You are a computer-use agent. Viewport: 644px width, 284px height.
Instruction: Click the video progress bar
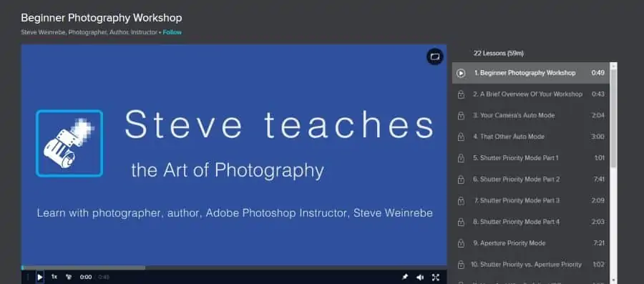[x=234, y=268]
